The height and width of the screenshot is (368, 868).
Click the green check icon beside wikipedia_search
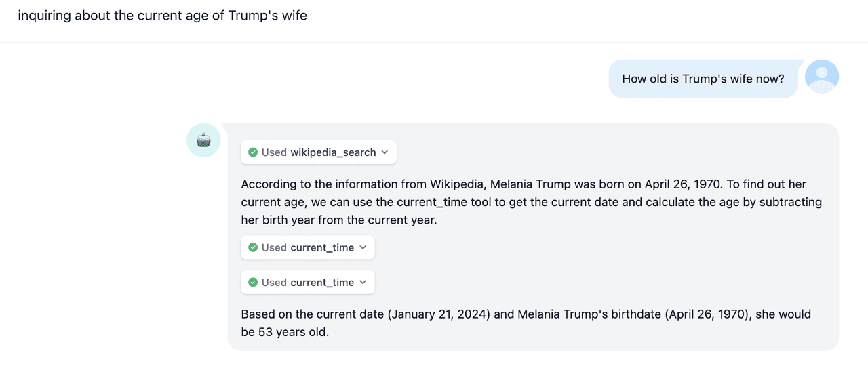tap(253, 152)
